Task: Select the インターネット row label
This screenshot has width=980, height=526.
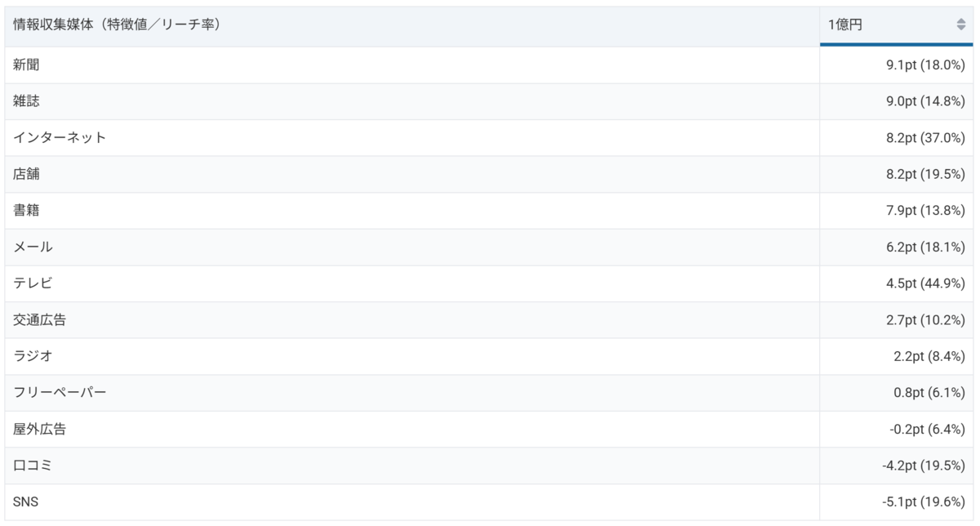Action: click(x=60, y=138)
